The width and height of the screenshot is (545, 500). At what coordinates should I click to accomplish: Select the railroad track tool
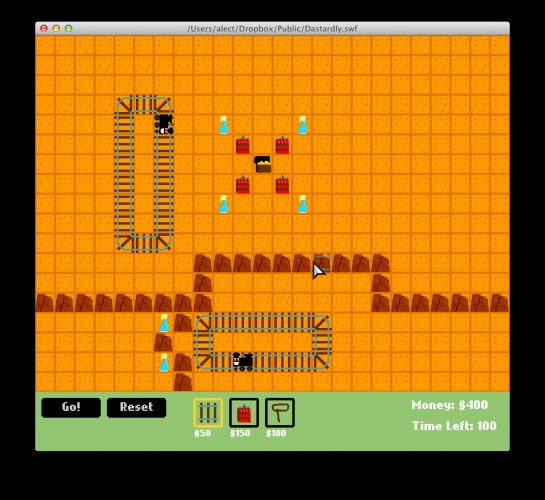(x=208, y=412)
